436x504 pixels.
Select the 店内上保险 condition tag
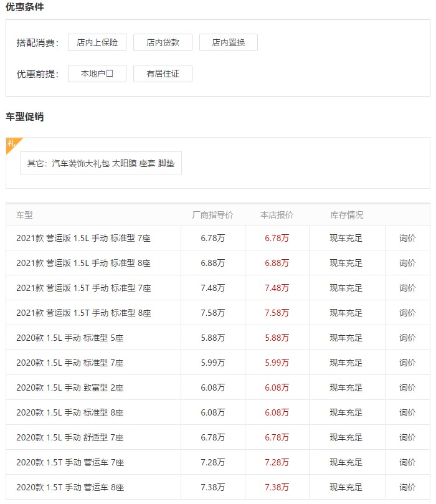[97, 42]
